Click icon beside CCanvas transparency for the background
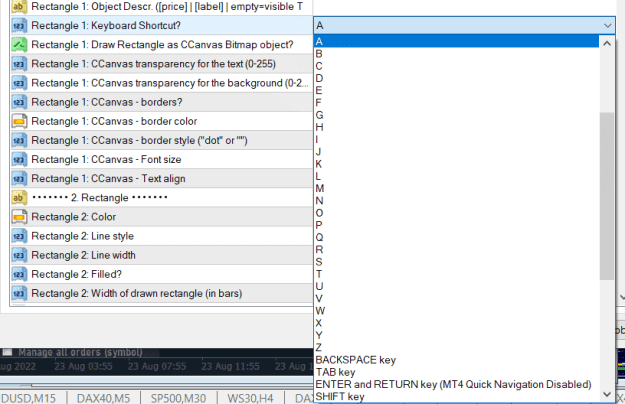625x404 pixels. click(19, 83)
